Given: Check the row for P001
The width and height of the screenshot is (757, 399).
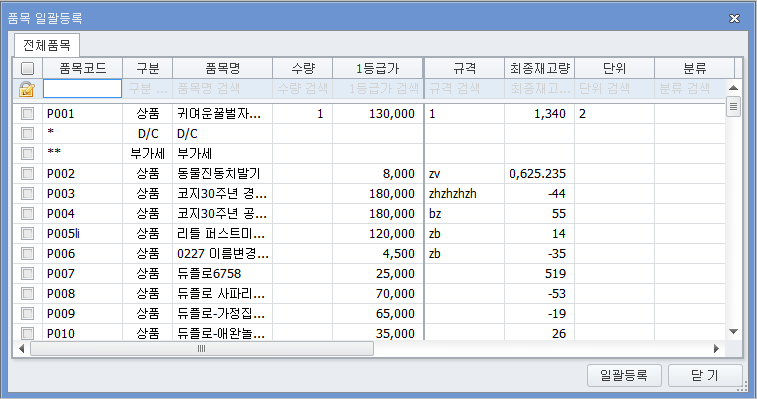Looking at the screenshot, I should [28, 114].
